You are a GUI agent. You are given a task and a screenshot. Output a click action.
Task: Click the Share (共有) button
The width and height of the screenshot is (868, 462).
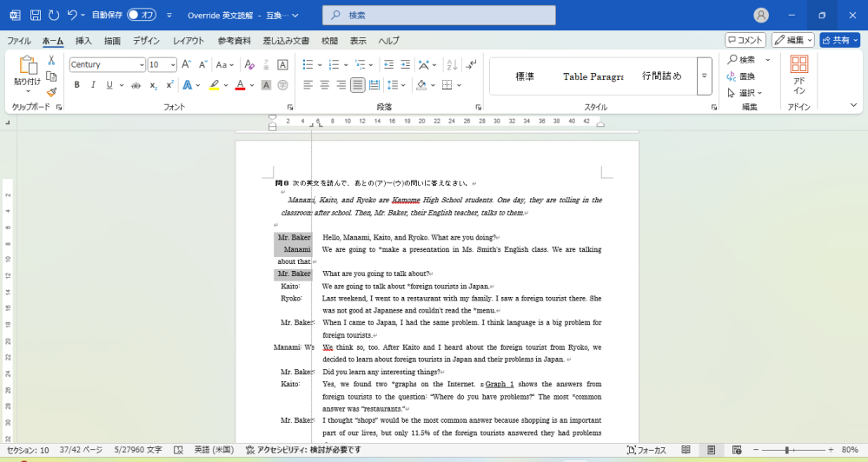click(x=840, y=40)
